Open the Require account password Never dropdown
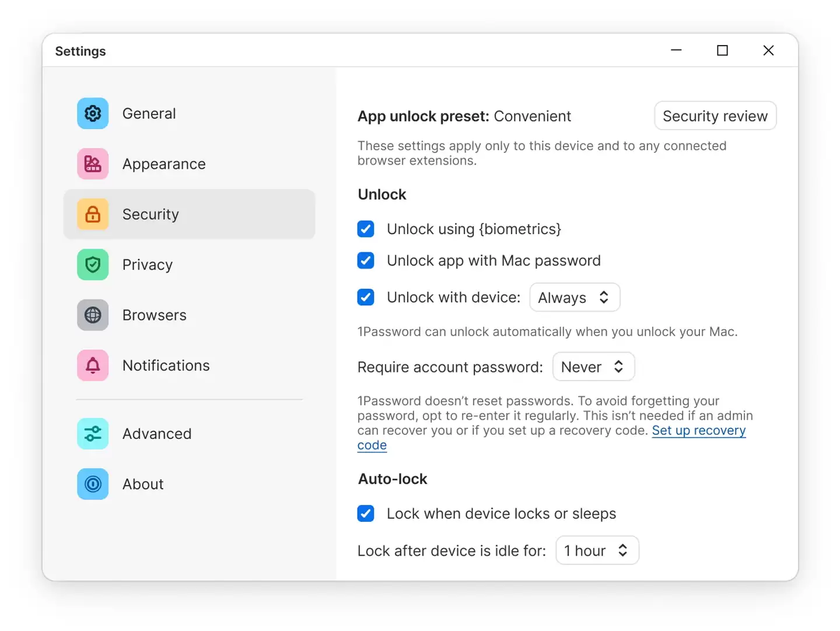Image resolution: width=840 pixels, height=631 pixels. click(593, 367)
